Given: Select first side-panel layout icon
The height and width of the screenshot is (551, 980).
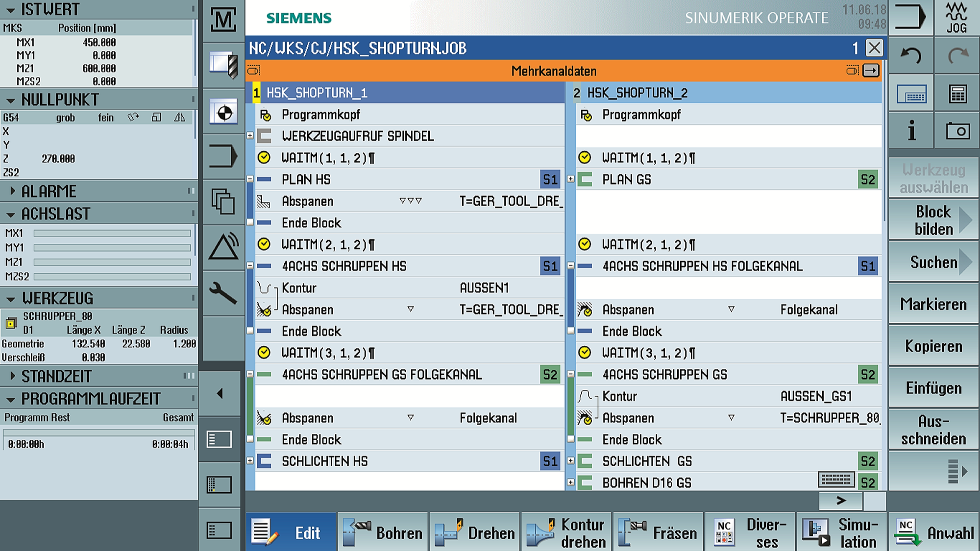Looking at the screenshot, I should [x=219, y=439].
